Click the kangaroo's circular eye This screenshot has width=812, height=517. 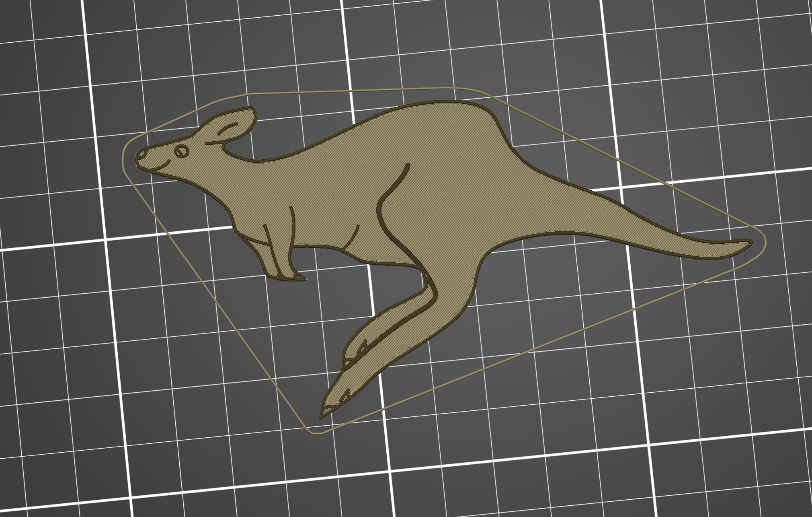[182, 151]
